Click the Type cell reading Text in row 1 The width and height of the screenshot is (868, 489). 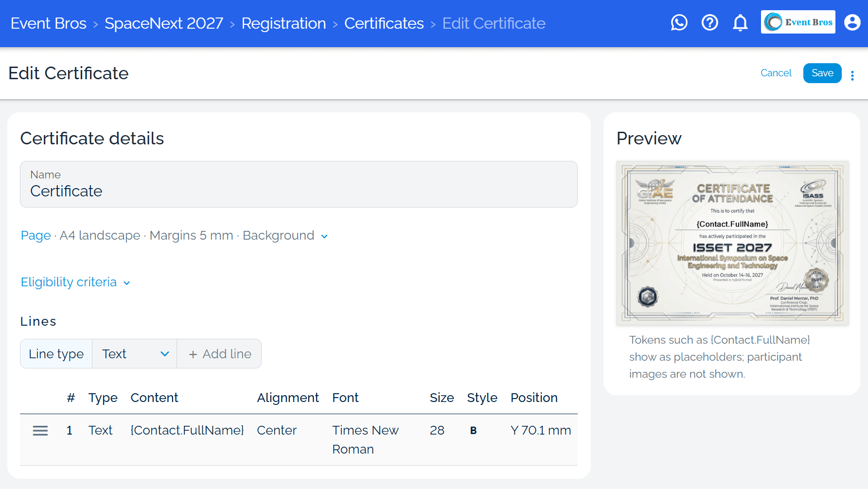pyautogui.click(x=100, y=430)
